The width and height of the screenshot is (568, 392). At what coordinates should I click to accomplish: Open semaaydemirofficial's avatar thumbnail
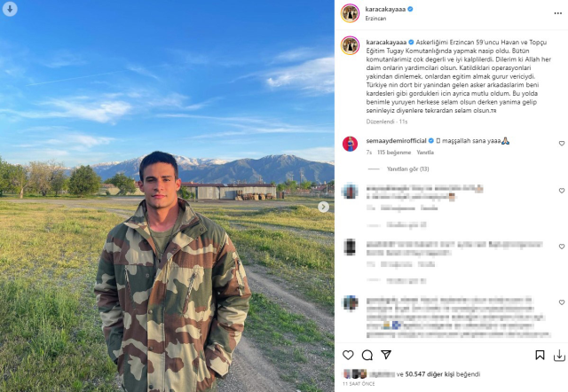[350, 144]
